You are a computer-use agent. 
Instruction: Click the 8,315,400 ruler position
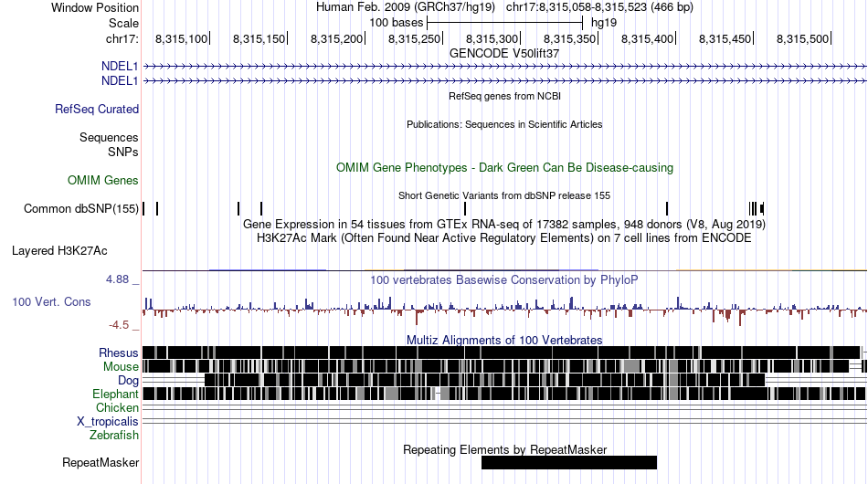647,38
